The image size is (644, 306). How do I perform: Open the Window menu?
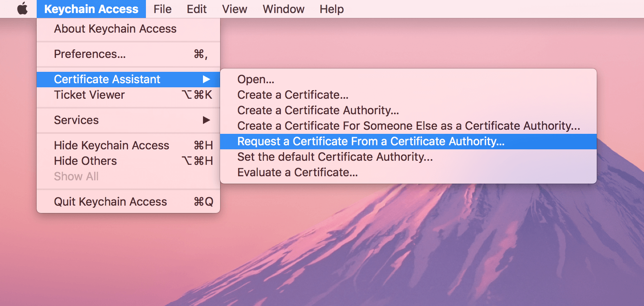[x=283, y=9]
